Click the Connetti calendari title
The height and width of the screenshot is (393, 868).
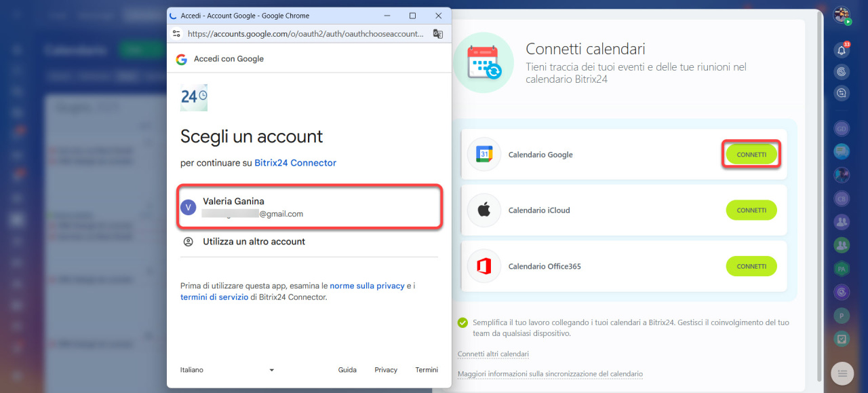point(585,49)
